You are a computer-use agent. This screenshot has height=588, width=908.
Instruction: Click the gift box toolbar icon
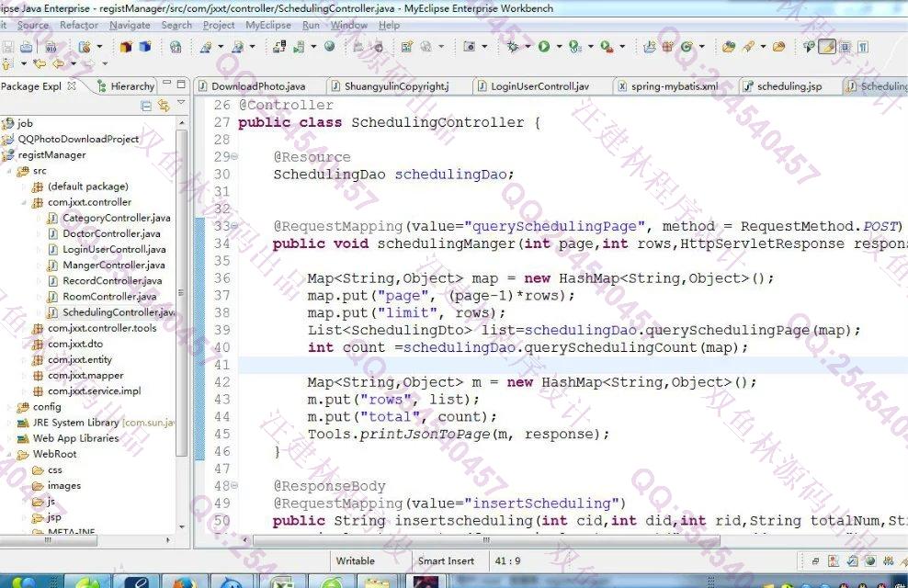point(668,47)
